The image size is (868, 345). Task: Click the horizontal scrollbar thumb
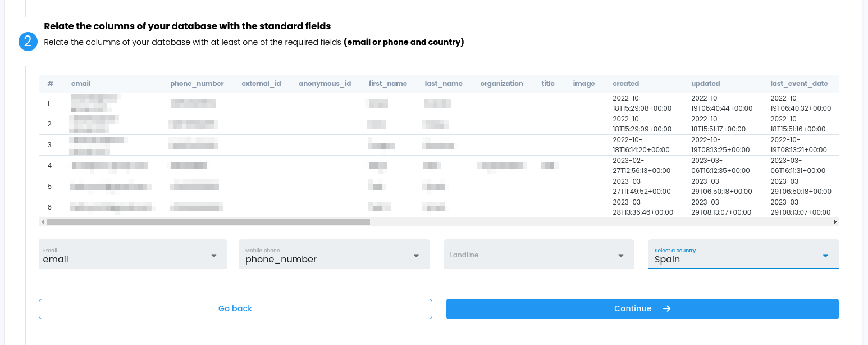point(208,222)
